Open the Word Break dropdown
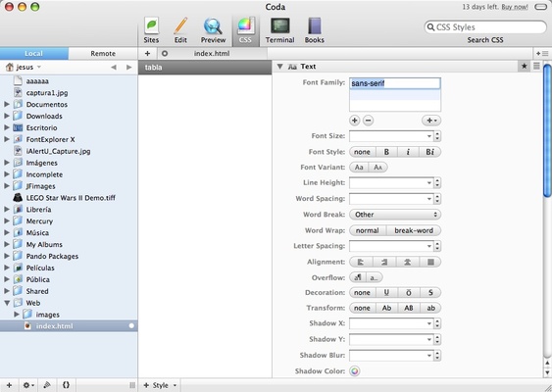The width and height of the screenshot is (552, 392). [395, 215]
